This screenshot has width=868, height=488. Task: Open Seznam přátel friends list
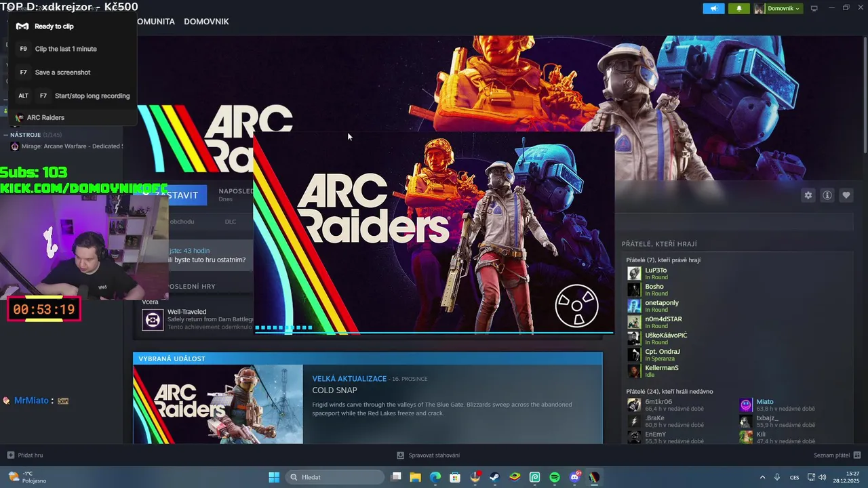[837, 455]
